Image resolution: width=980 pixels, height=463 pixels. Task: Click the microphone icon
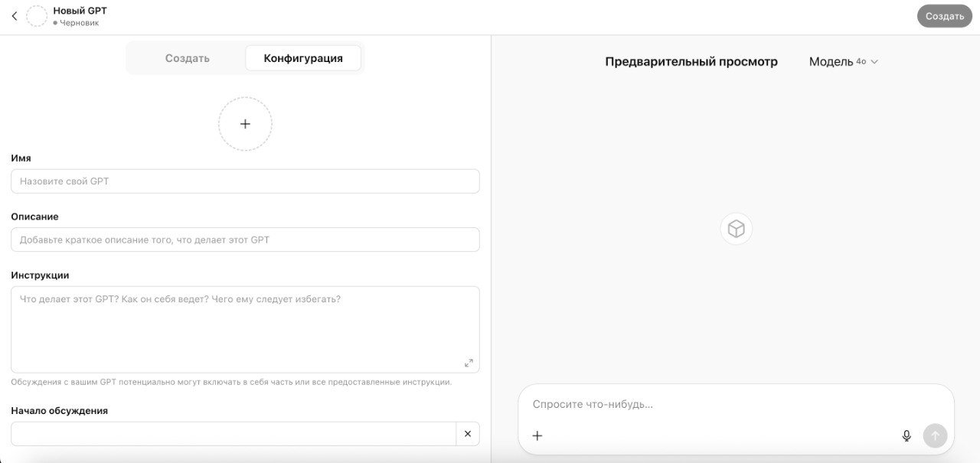click(x=906, y=435)
